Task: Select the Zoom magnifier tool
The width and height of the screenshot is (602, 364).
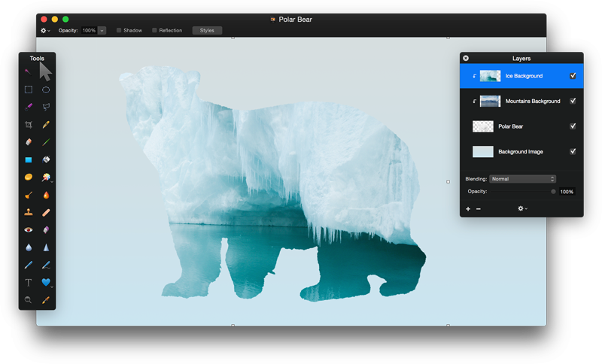Action: click(28, 300)
